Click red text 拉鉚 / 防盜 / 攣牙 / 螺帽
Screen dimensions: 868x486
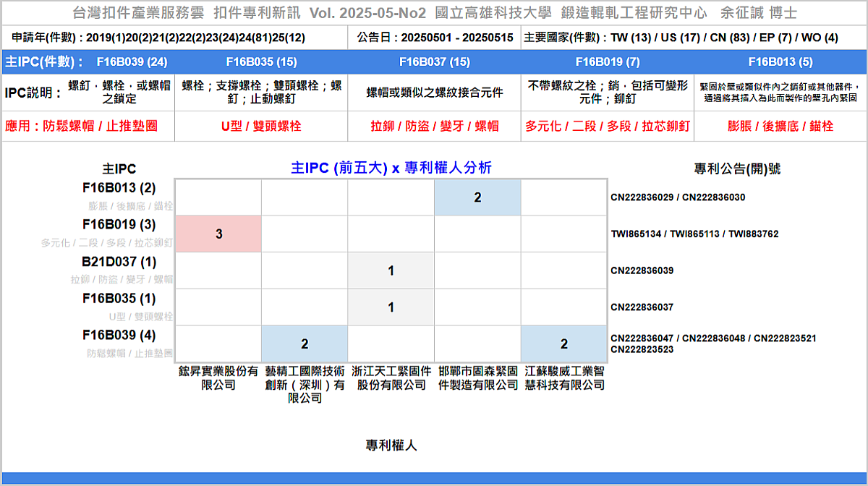tap(434, 127)
